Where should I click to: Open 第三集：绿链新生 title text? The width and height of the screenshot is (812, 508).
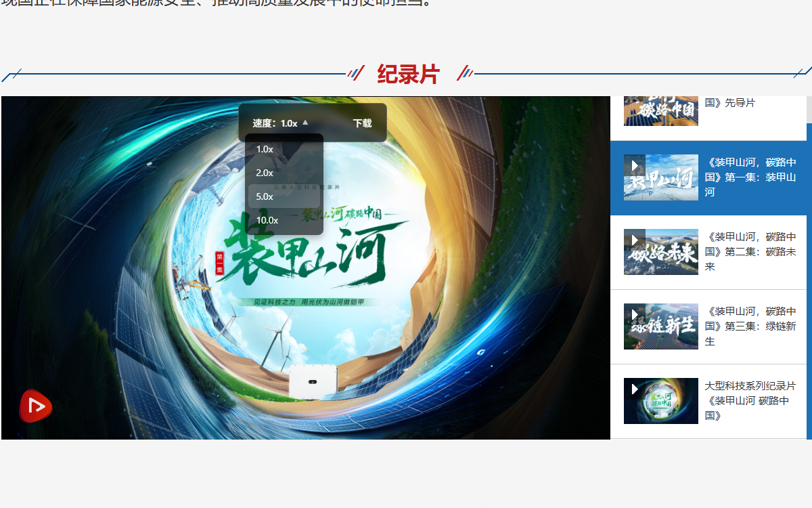tap(750, 326)
